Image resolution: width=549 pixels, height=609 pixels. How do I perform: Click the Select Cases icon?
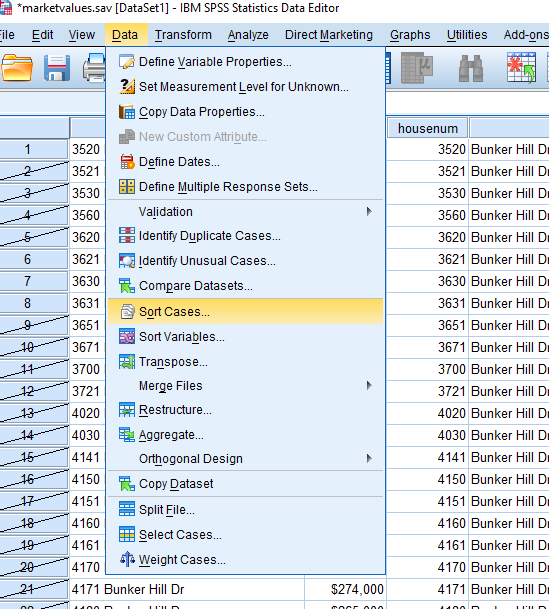(127, 534)
